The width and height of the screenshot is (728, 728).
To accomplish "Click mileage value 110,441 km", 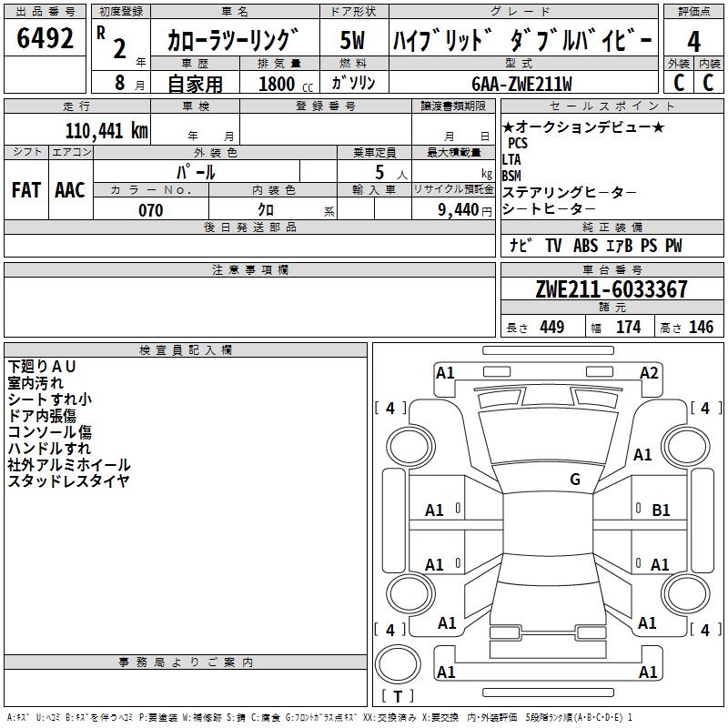I will [x=106, y=130].
